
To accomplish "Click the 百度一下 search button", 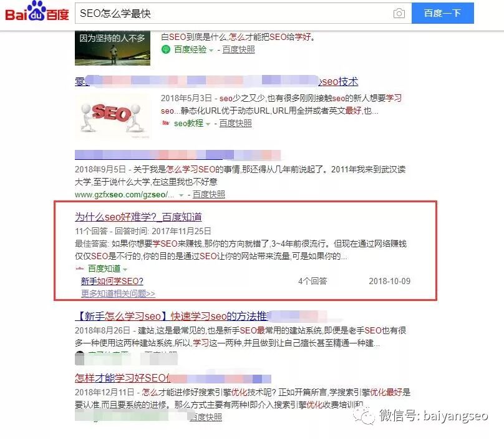I will coord(443,13).
